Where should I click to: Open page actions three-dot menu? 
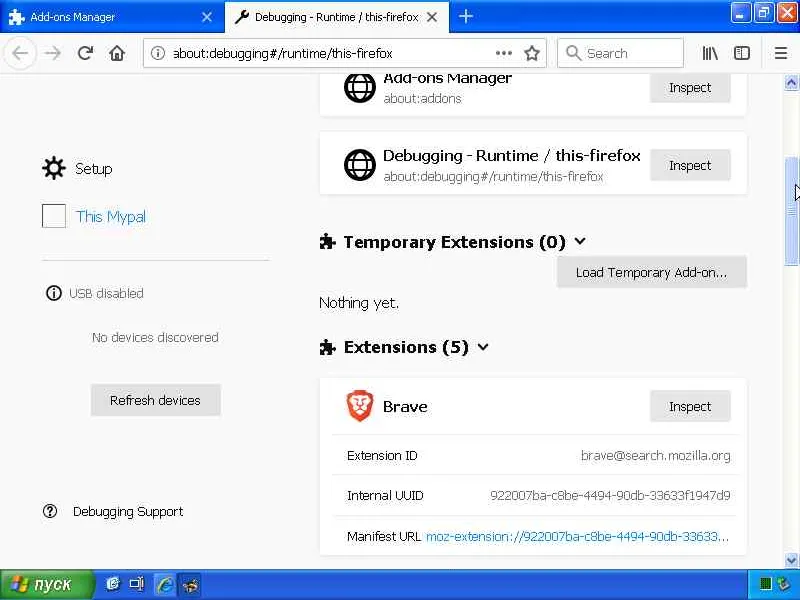[x=503, y=53]
